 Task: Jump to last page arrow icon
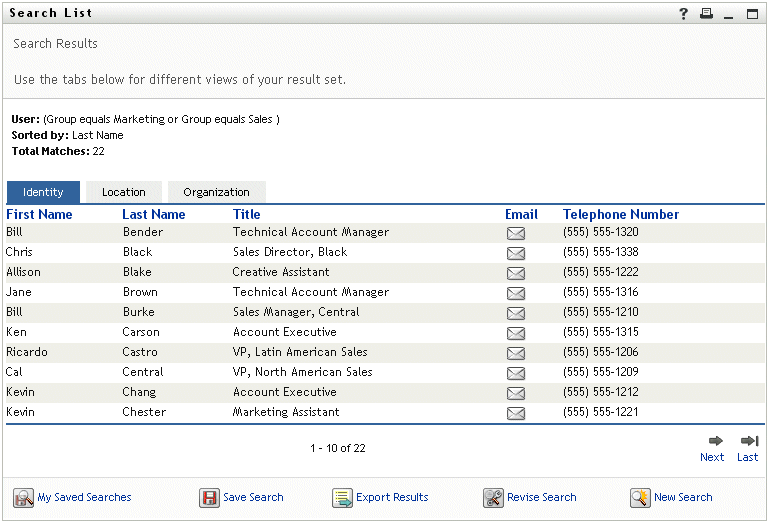748,441
